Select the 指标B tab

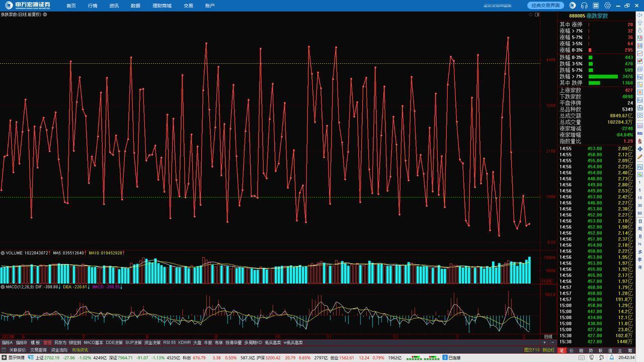(22, 342)
